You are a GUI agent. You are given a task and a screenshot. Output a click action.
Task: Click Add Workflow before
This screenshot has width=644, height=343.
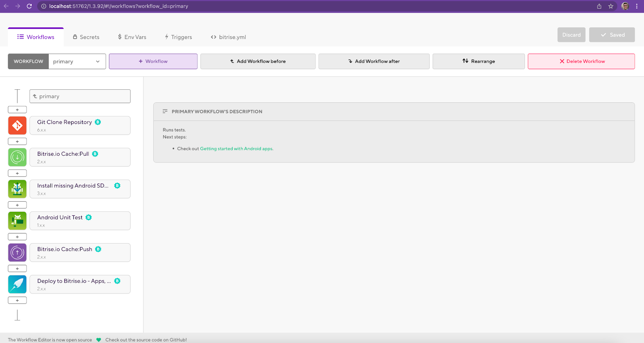258,61
